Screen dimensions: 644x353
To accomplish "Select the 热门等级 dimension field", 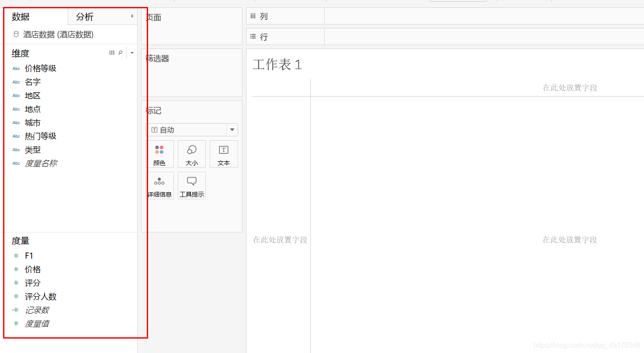I will [41, 136].
